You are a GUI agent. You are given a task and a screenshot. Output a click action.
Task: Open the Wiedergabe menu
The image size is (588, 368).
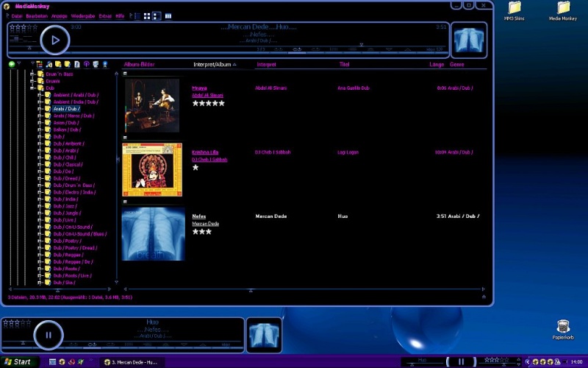pos(83,16)
